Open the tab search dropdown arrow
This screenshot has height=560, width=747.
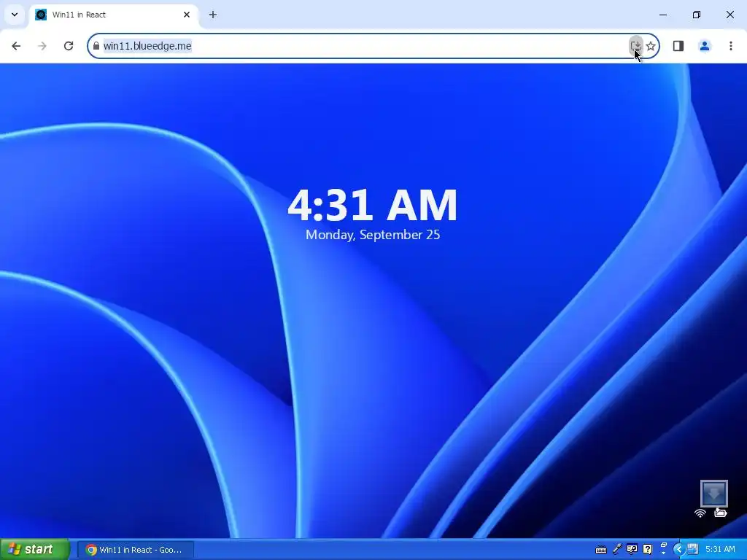click(x=15, y=15)
